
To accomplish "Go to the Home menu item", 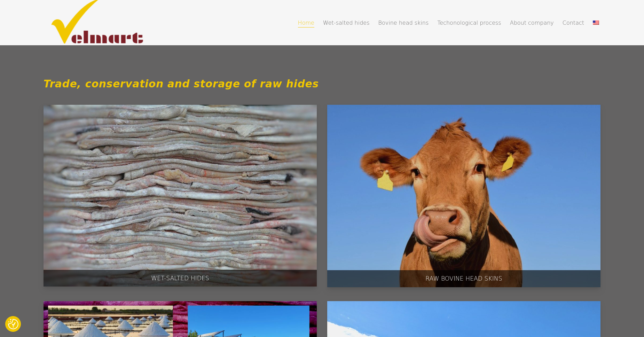I will point(306,23).
